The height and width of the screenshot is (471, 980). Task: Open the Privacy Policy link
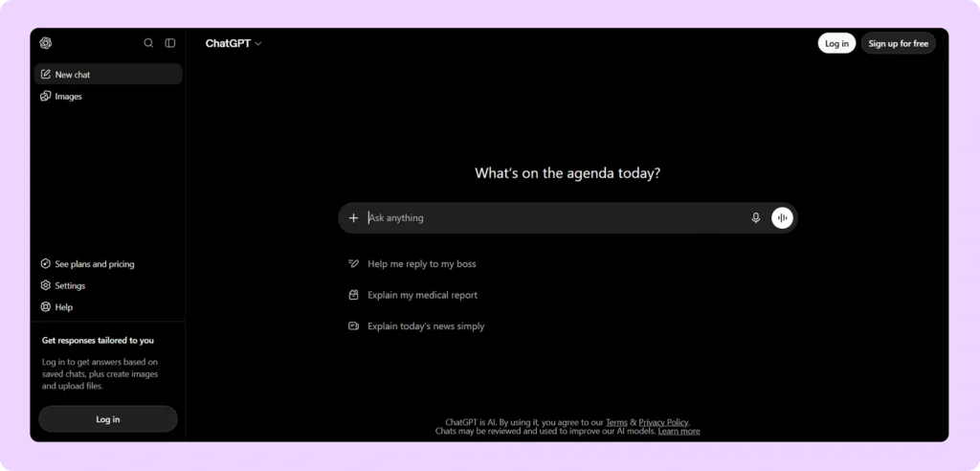point(663,422)
